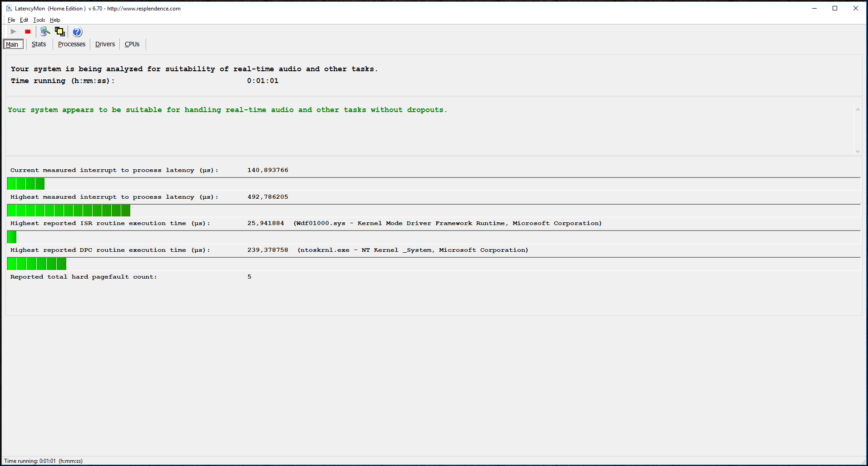Viewport: 868px width, 466px height.
Task: Click the time running value 0:01:01
Action: (x=263, y=81)
